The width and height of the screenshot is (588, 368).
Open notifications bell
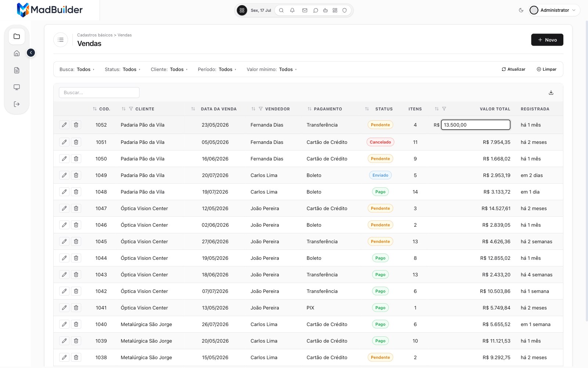coord(292,10)
